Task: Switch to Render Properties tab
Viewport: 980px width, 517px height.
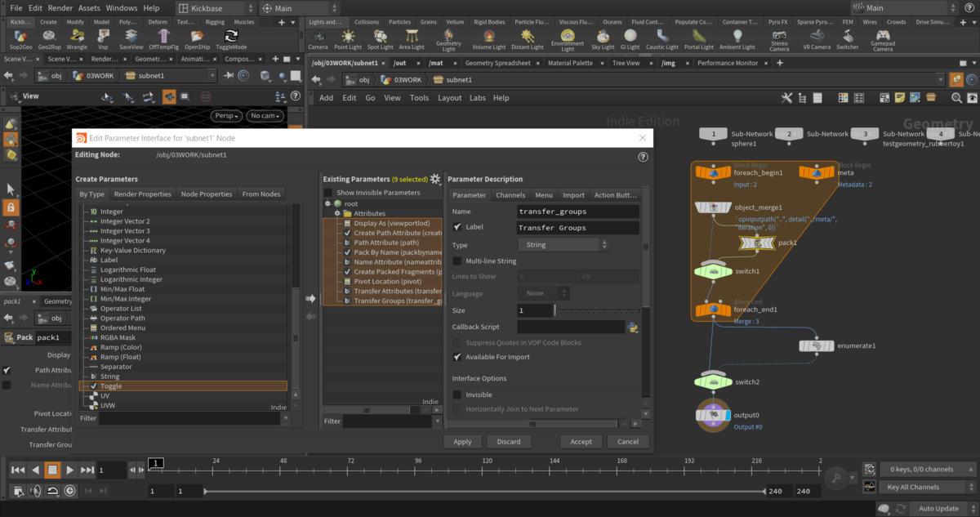Action: pyautogui.click(x=143, y=194)
